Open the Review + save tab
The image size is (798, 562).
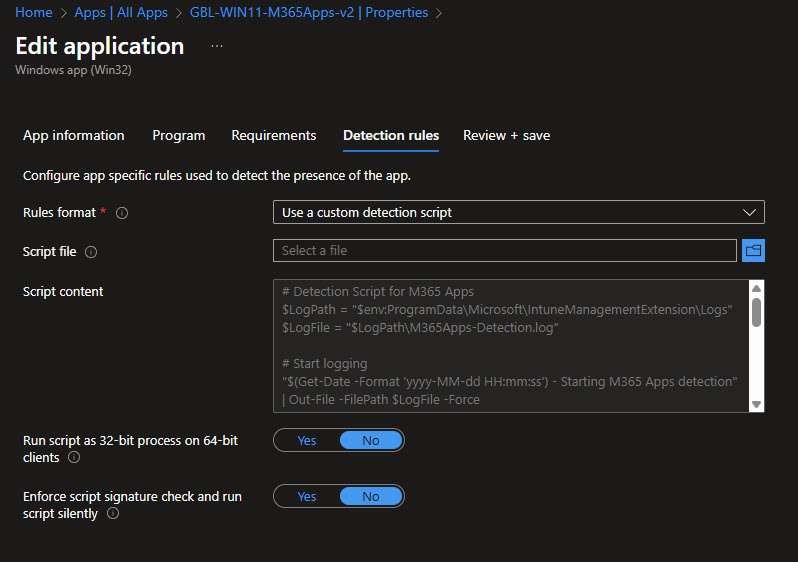[506, 136]
